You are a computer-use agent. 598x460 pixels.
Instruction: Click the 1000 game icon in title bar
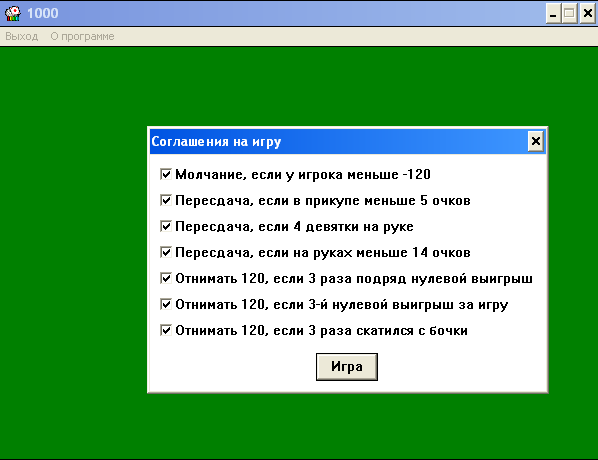(x=13, y=13)
